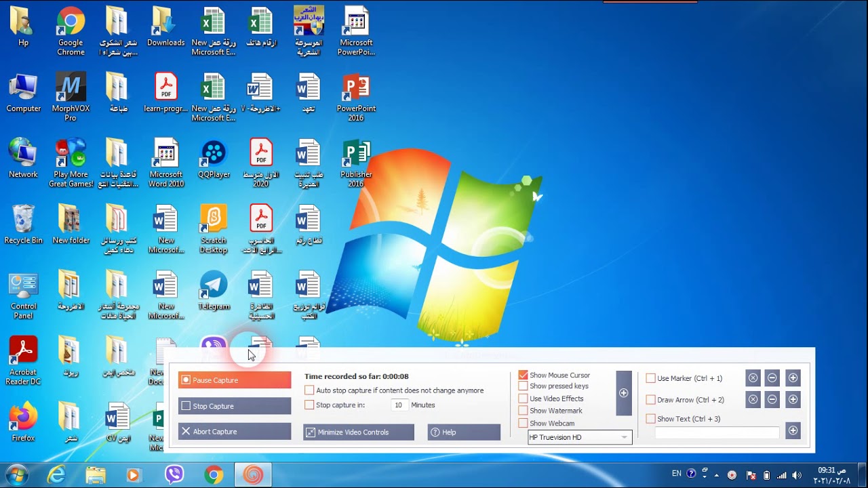Enable Show Text (Ctrl + 3)
The image size is (868, 488).
pyautogui.click(x=651, y=419)
